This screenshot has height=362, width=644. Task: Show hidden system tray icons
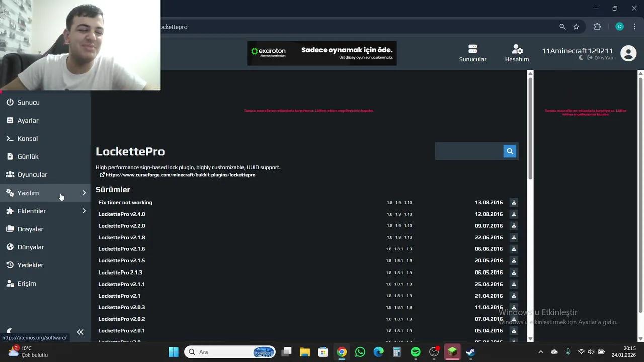541,352
